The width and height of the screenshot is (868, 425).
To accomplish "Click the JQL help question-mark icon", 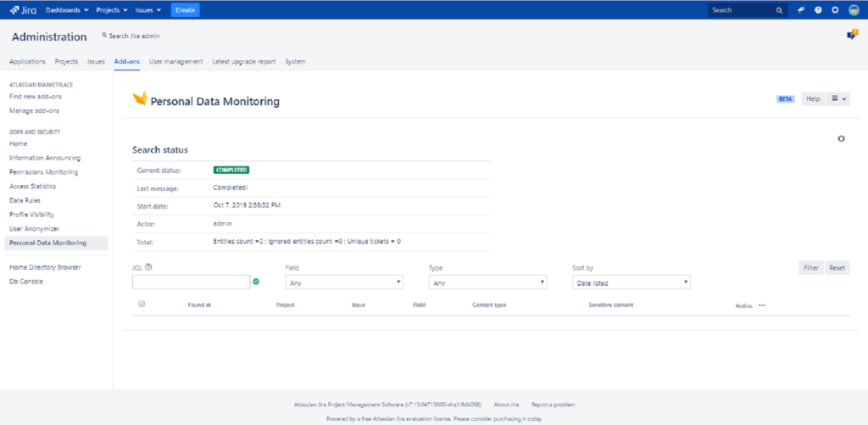I will 148,267.
